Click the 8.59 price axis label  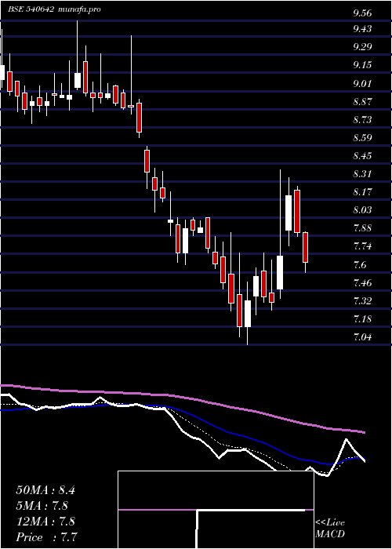tap(362, 137)
